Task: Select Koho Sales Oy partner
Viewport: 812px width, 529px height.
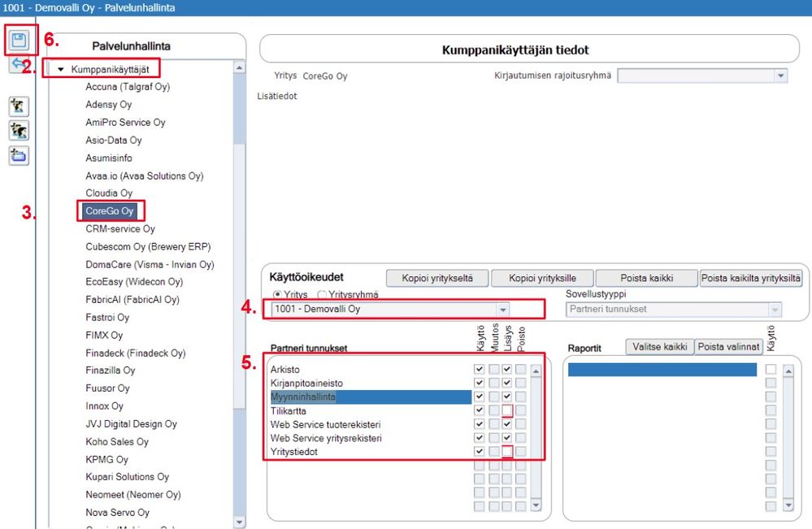Action: pyautogui.click(x=117, y=441)
